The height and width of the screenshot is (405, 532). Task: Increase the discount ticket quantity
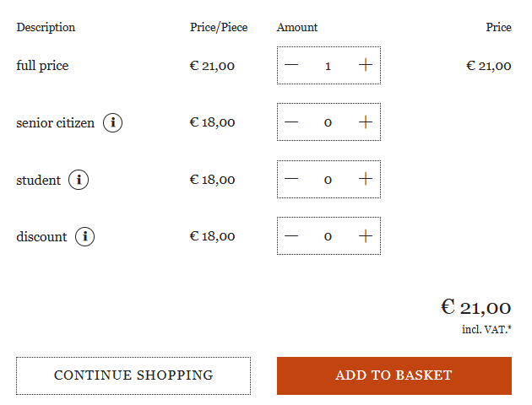pos(365,236)
